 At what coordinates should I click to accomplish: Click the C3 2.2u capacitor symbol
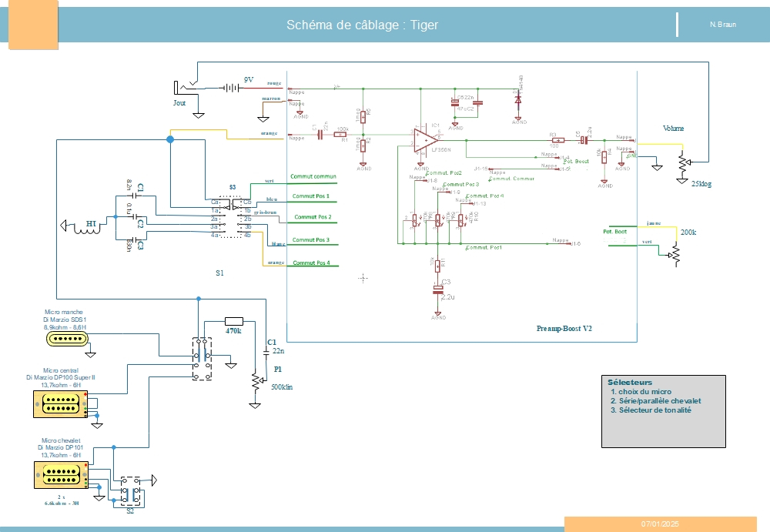tap(438, 290)
